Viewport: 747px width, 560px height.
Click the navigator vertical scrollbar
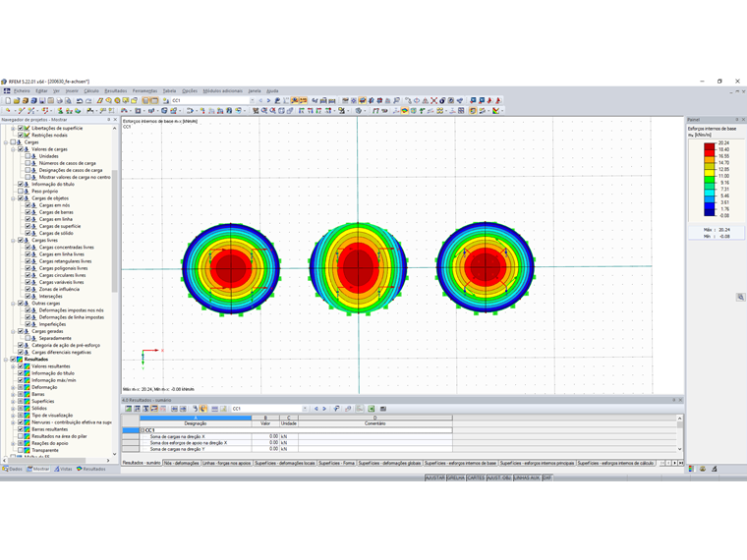coord(114,231)
